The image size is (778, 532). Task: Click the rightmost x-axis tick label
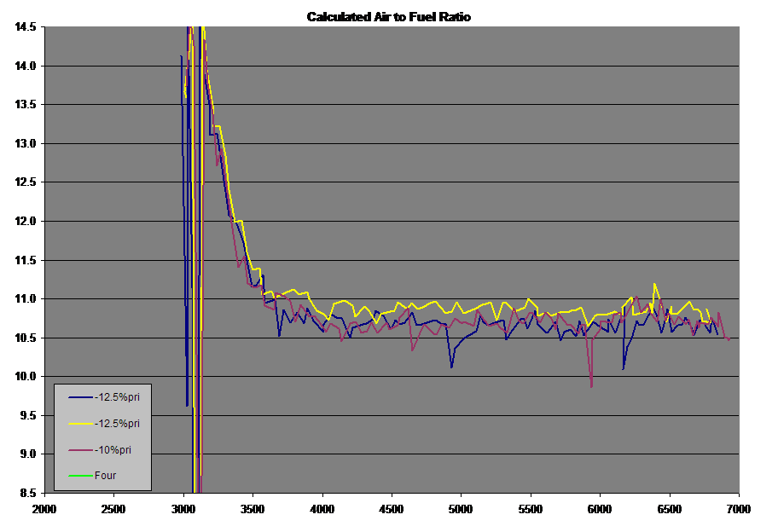[738, 508]
